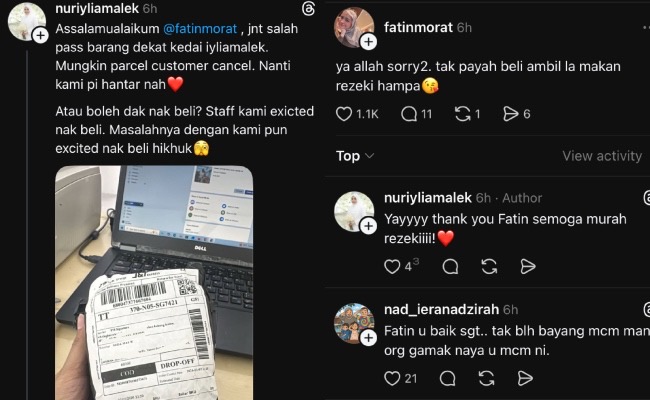Expand the Top sort dropdown
Viewport: 650px width, 400px height.
[355, 156]
